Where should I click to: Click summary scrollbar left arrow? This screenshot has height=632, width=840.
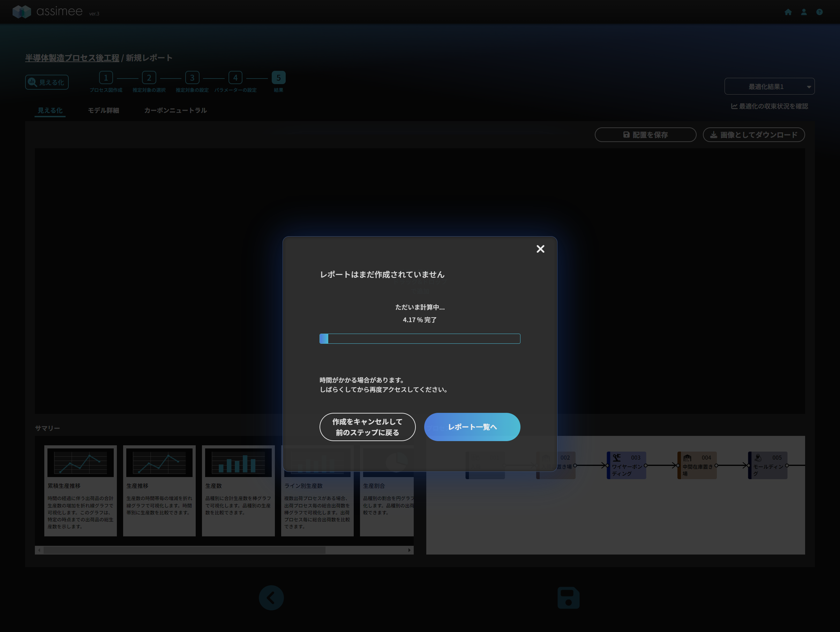39,550
